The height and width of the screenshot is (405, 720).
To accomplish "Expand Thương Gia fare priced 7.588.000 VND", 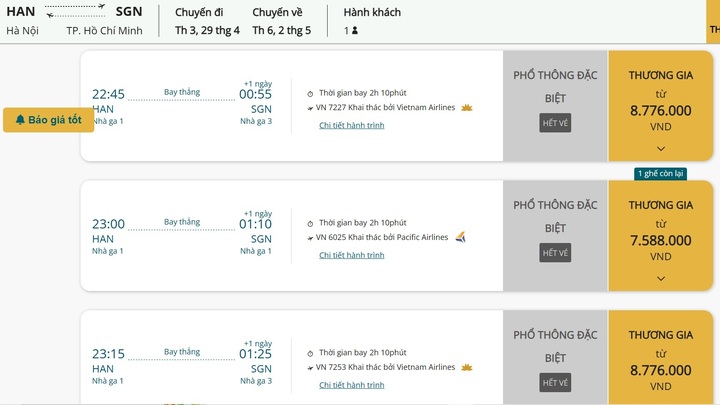I will point(660,278).
